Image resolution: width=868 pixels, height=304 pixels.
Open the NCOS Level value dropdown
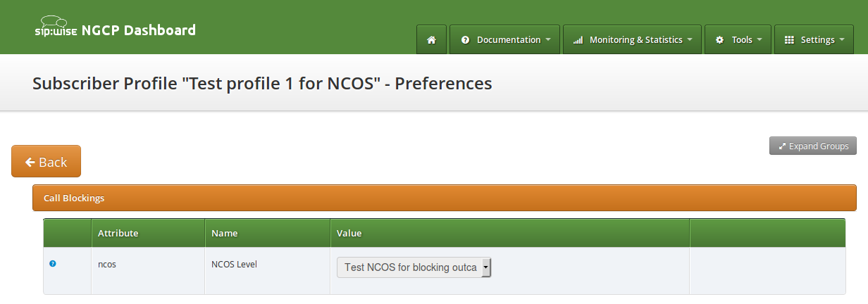click(x=414, y=267)
